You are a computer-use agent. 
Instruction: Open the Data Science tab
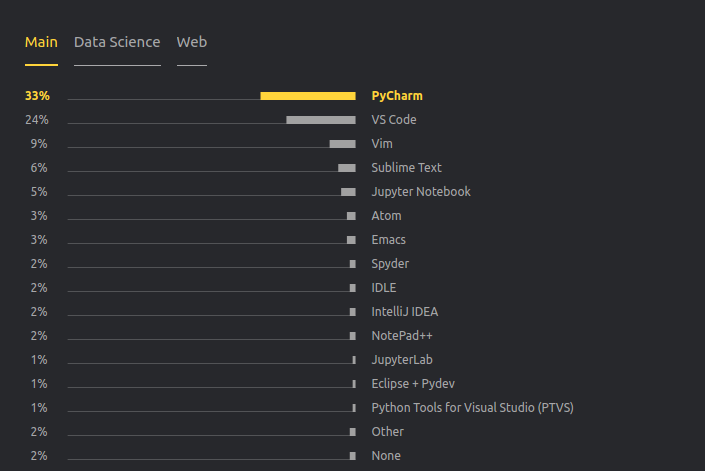(x=117, y=42)
